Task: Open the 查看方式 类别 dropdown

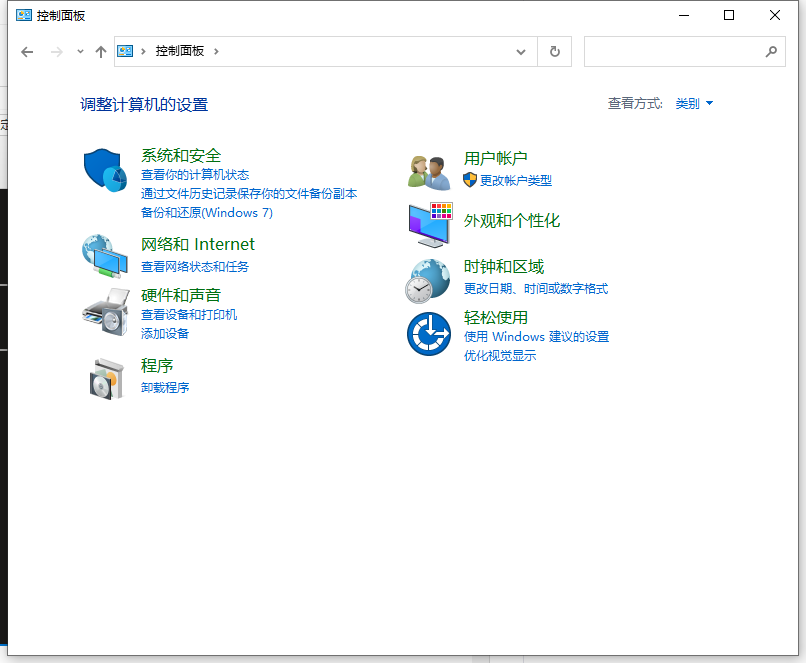Action: pyautogui.click(x=694, y=102)
